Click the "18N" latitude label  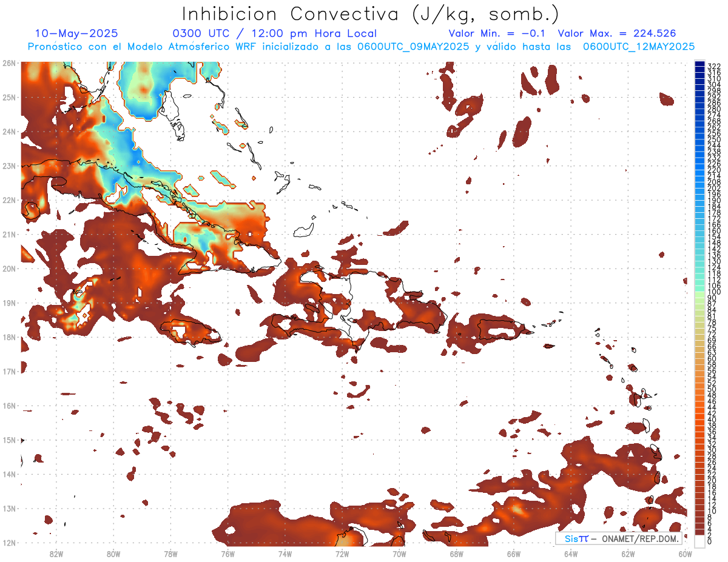point(8,337)
